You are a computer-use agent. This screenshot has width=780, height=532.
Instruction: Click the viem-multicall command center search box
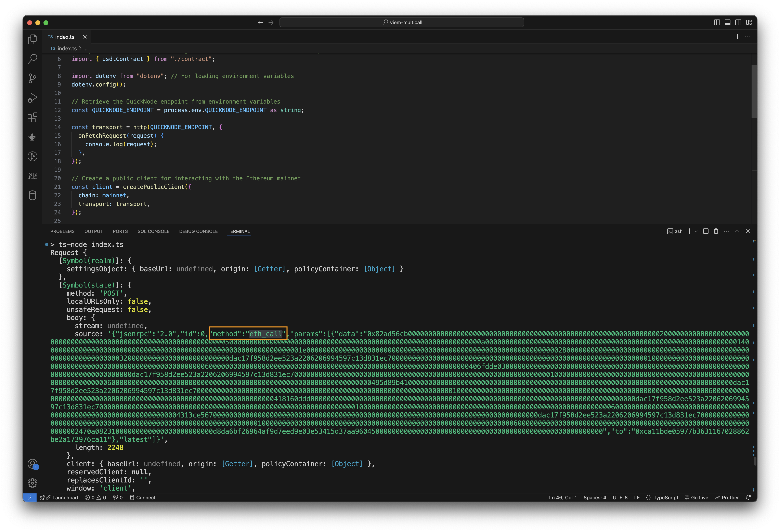pos(402,23)
